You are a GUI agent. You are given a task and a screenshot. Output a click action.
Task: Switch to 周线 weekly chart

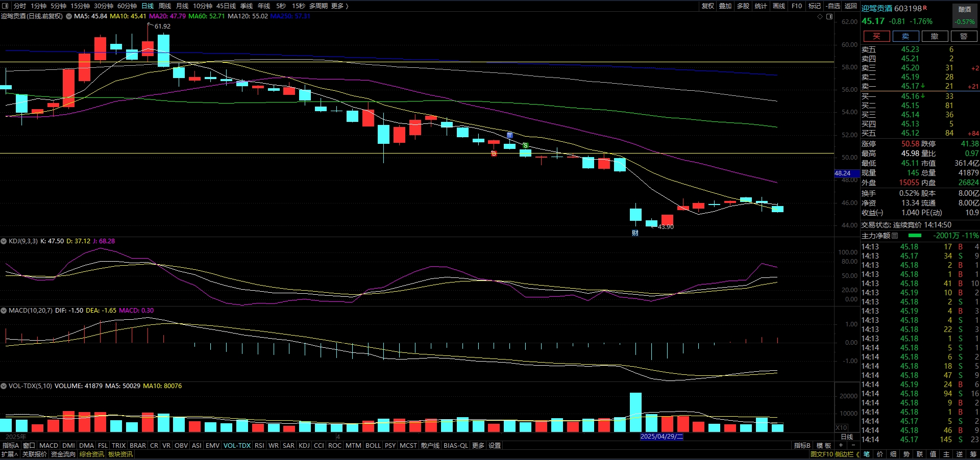pos(165,6)
